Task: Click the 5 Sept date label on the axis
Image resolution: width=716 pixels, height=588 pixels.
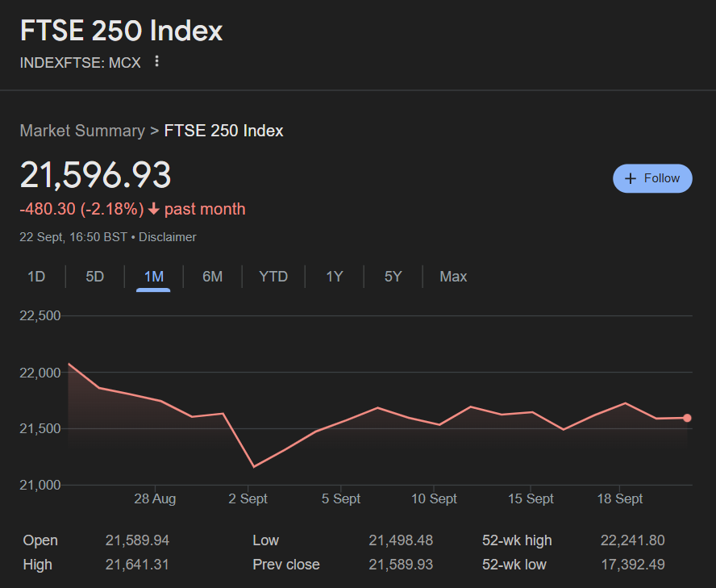Action: 340,498
